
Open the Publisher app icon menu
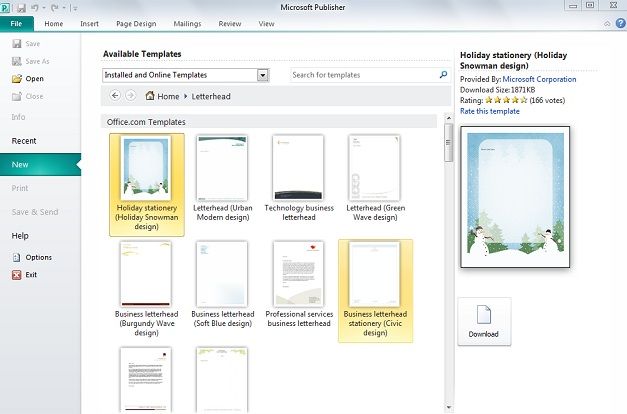6,7
